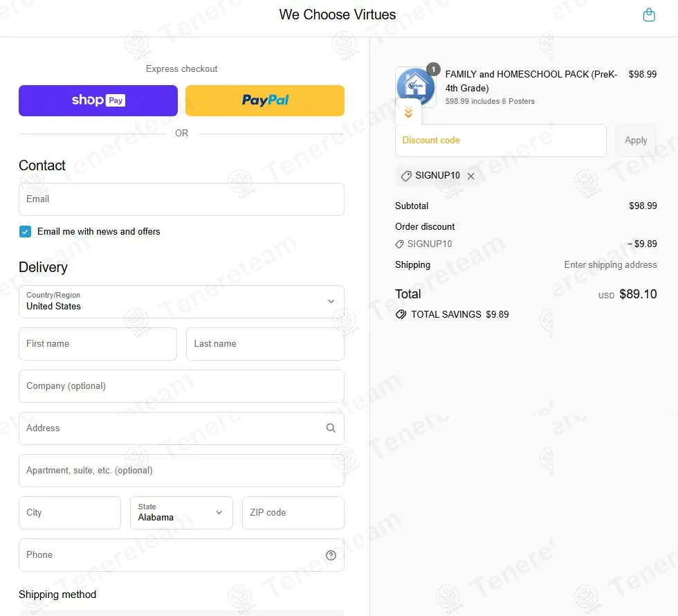Viewport: 678px width, 616px height.
Task: Click the search icon in Address field
Action: 331,428
